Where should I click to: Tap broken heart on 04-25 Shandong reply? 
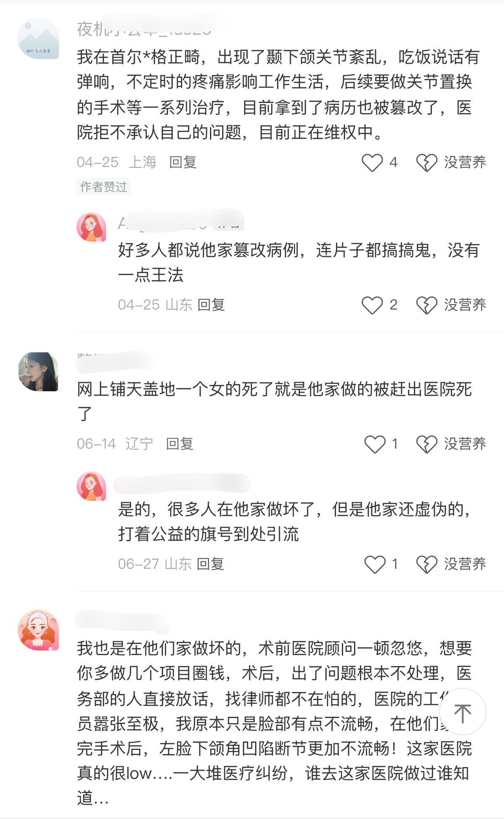click(427, 305)
